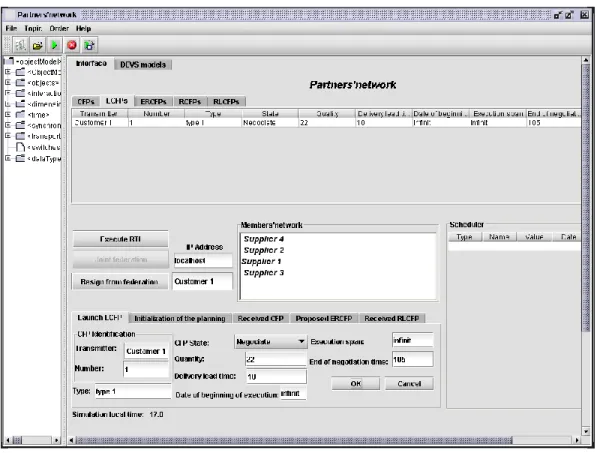
Task: Click the Execution span field
Action: [x=413, y=340]
